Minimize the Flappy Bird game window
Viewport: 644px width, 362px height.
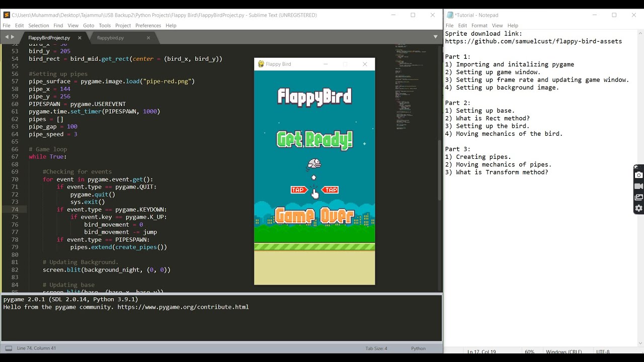point(326,64)
